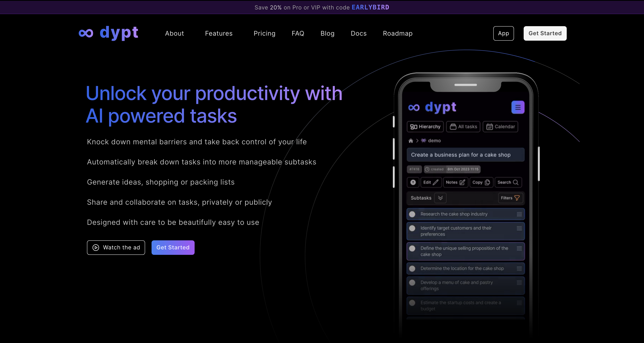This screenshot has width=644, height=343.
Task: Click the play icon in Watch the ad
Action: click(x=96, y=248)
